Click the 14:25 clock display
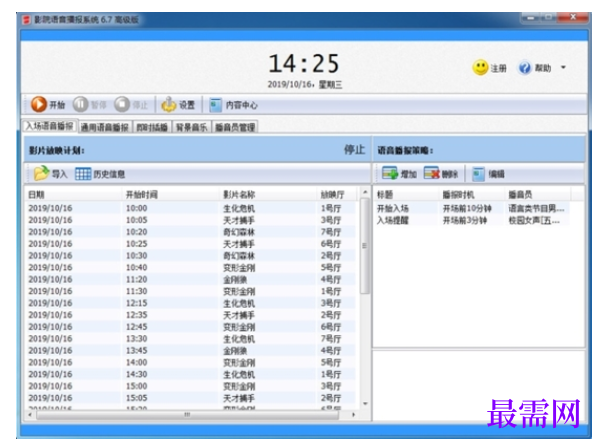Viewport: 599px width, 445px height. click(304, 63)
